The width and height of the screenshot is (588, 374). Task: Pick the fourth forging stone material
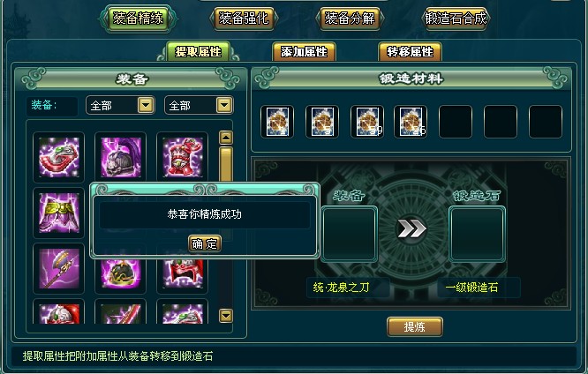[411, 122]
